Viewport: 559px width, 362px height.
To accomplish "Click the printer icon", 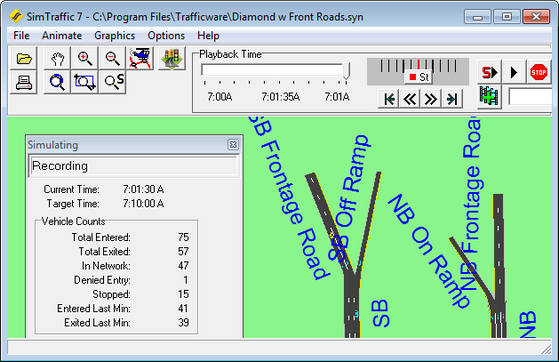I will 24,82.
